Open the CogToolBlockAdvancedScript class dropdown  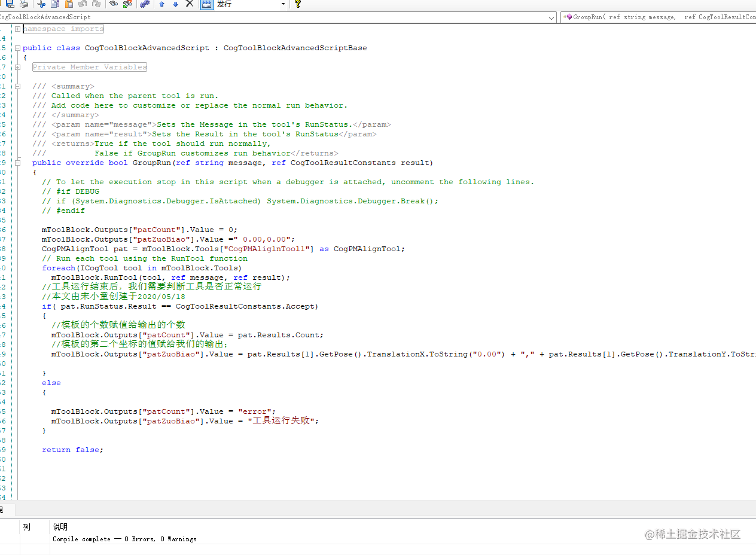[x=551, y=17]
